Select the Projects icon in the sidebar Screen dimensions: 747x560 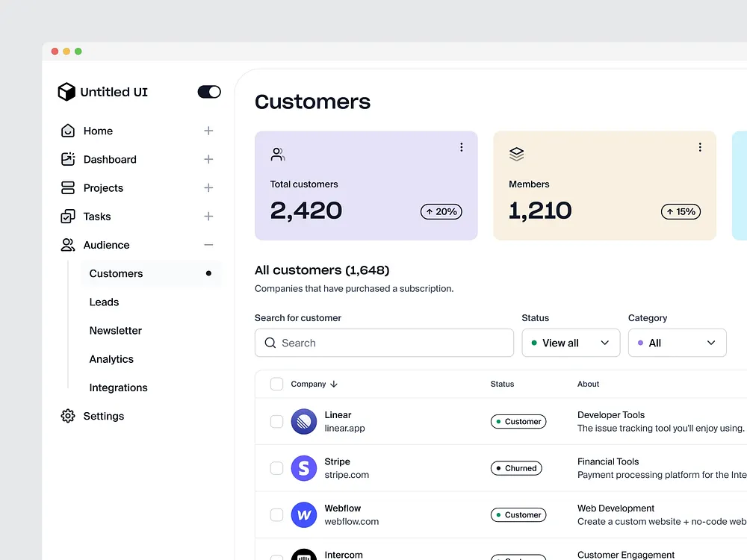68,187
